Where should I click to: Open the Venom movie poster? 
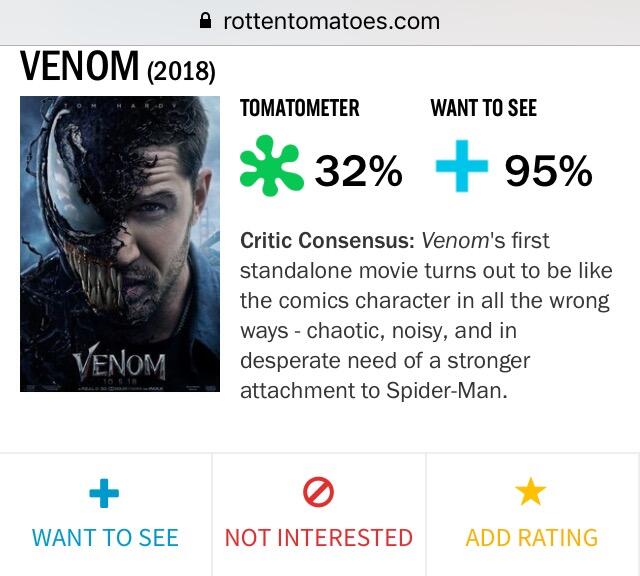120,243
